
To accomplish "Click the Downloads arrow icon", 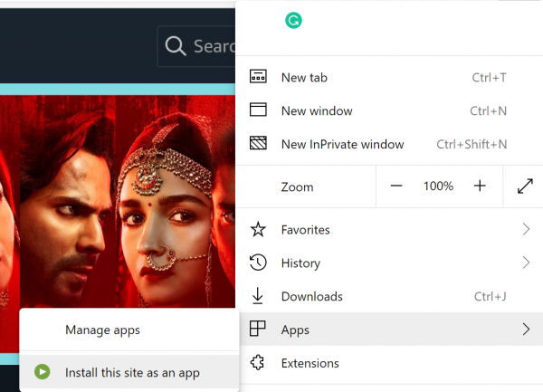I will pos(257,296).
